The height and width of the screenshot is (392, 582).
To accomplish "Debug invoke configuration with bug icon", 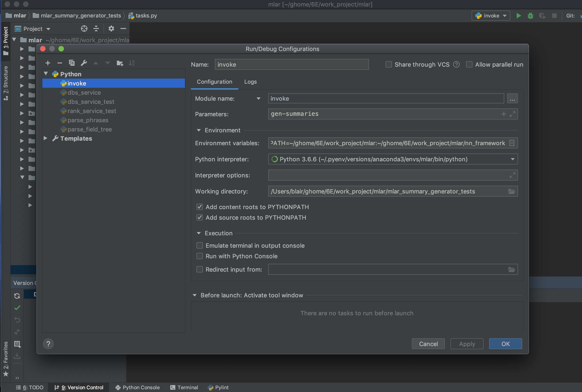I will pyautogui.click(x=530, y=16).
